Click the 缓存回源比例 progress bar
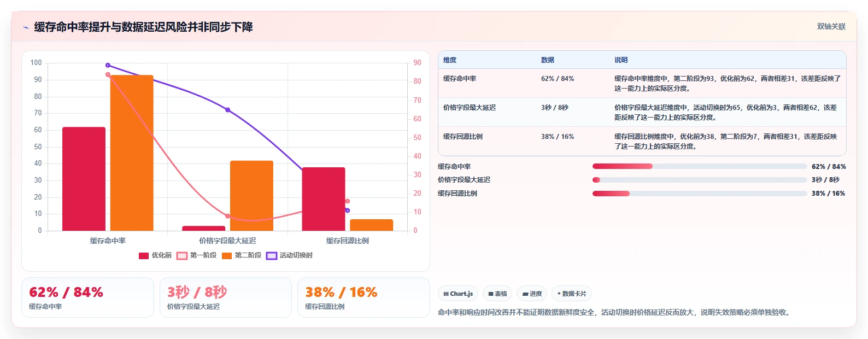Screen dimensions: 868x339 [700, 194]
